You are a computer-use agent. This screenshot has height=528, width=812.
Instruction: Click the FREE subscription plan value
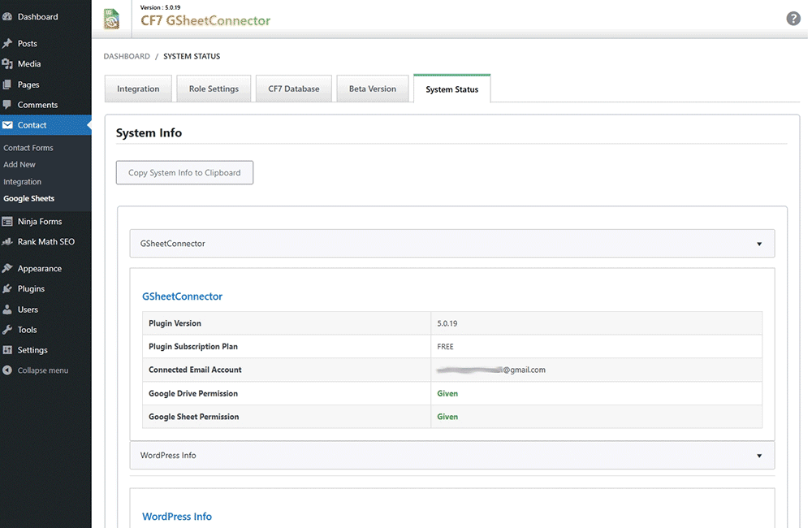pos(445,347)
